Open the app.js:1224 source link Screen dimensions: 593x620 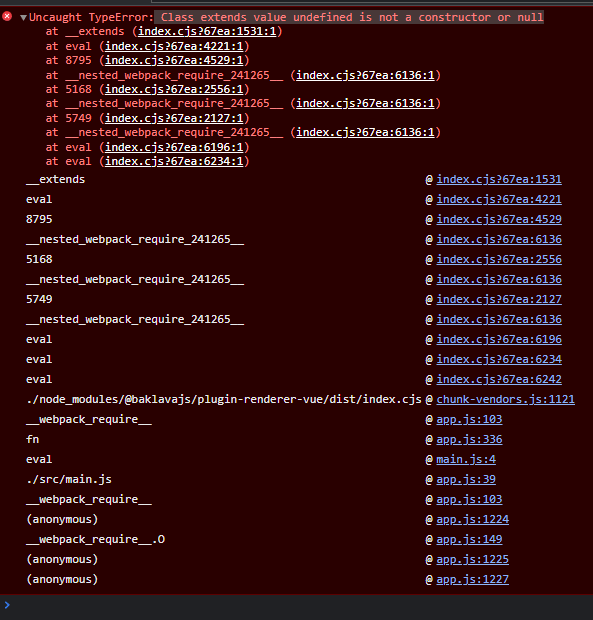click(x=472, y=519)
